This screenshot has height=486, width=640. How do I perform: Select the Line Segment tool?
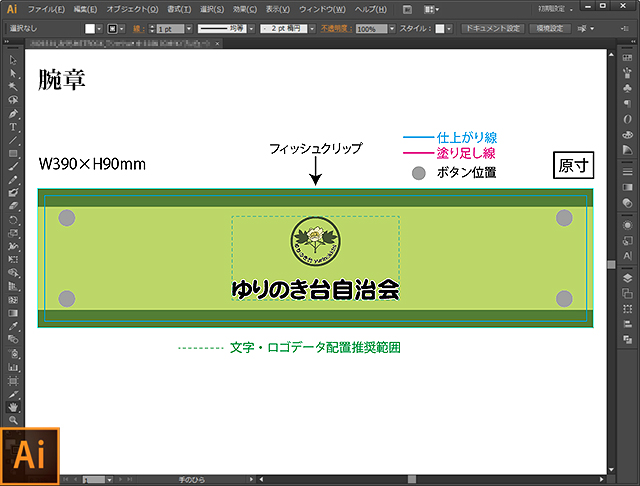point(13,140)
